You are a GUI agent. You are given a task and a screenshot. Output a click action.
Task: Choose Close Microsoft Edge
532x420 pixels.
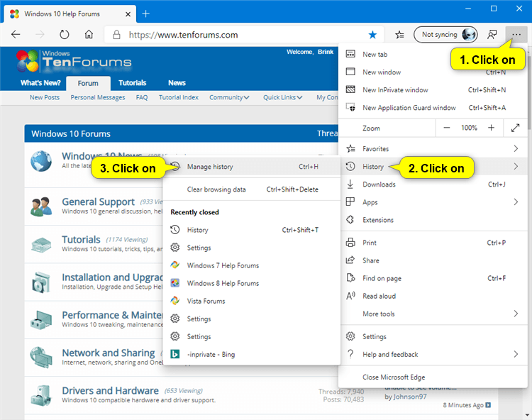(x=433, y=377)
